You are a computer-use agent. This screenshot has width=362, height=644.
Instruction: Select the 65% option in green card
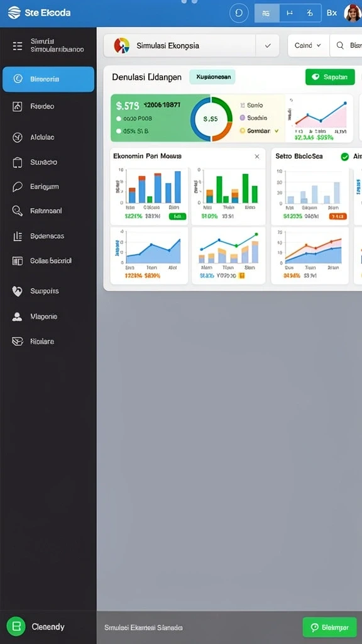132,131
